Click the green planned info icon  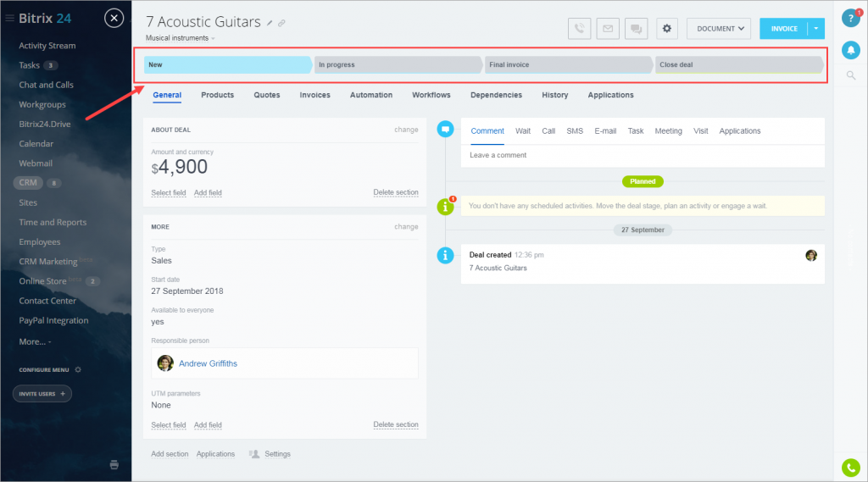pos(445,207)
